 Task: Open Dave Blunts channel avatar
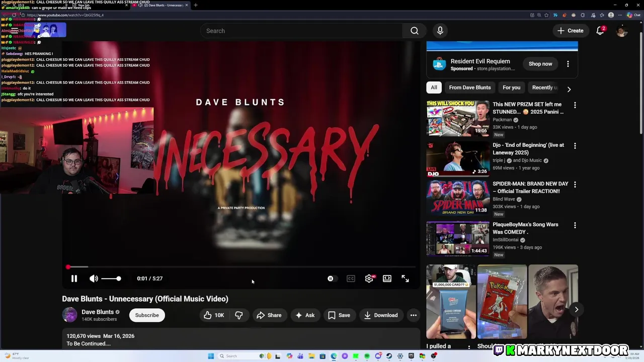[x=69, y=315]
